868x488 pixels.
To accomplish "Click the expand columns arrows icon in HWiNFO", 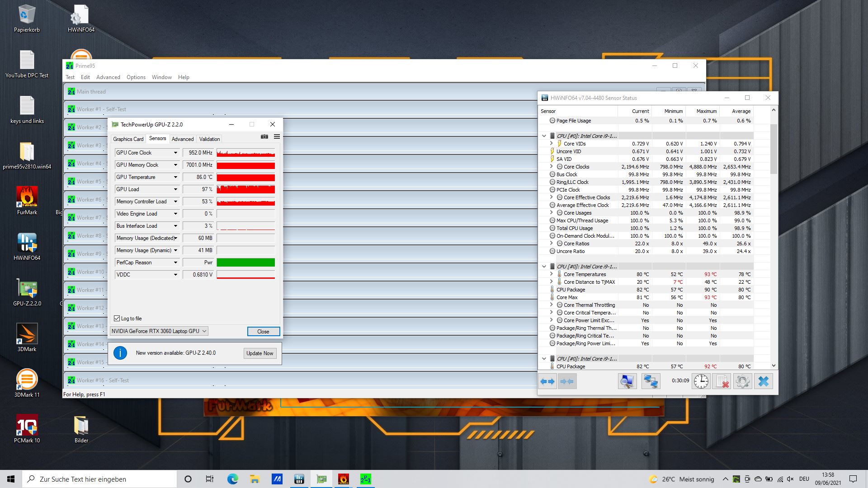I will [x=547, y=381].
